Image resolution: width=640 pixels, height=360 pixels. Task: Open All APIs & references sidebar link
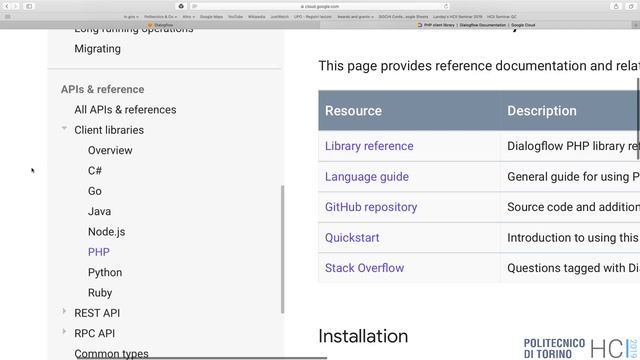tap(125, 109)
